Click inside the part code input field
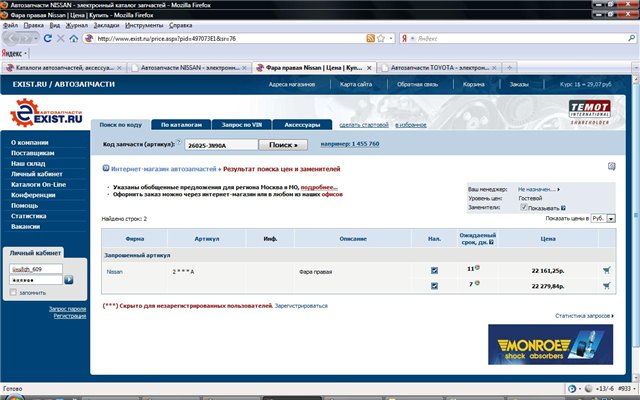 click(x=221, y=145)
